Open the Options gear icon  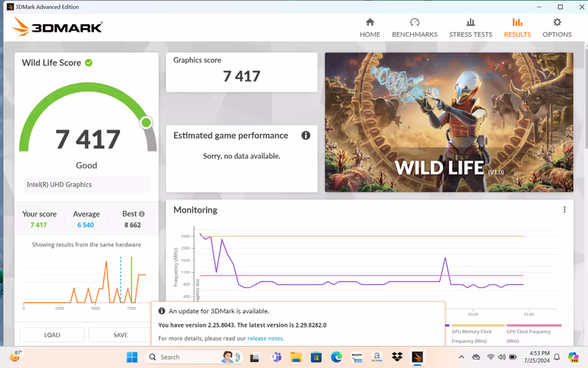point(556,28)
